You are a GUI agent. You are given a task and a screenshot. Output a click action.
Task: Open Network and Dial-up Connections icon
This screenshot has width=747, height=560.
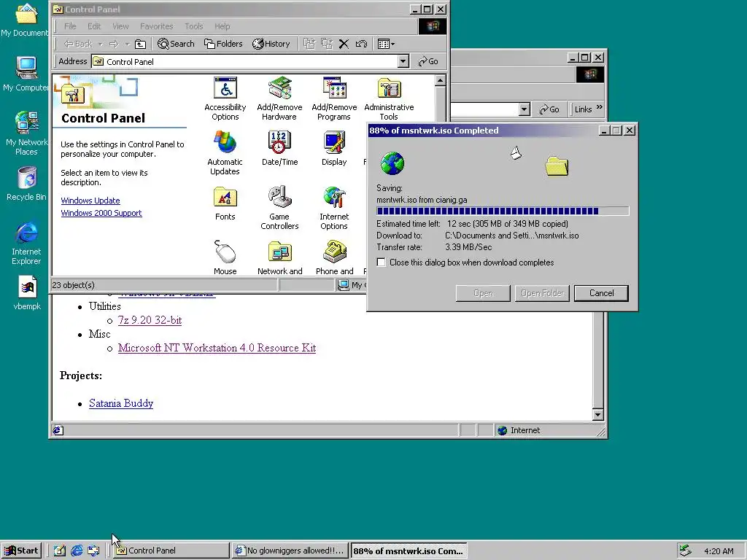pos(279,257)
